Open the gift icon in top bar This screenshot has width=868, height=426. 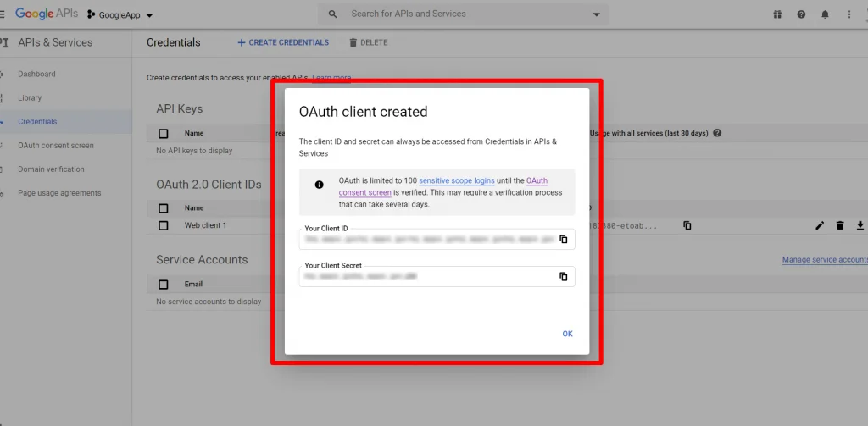777,14
